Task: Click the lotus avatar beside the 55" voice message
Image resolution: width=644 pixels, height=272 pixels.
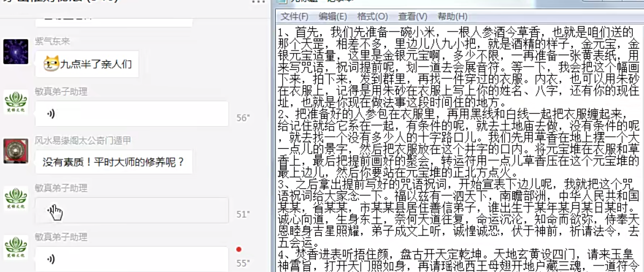Action: [x=16, y=247]
